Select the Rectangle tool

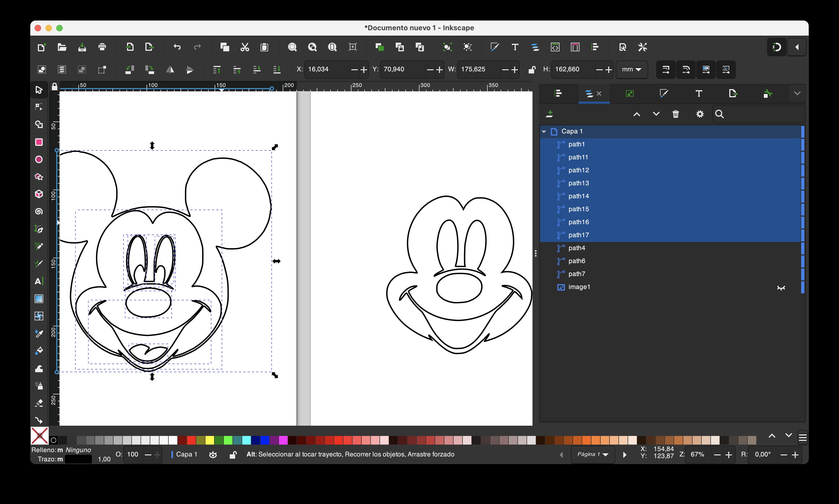[x=39, y=142]
